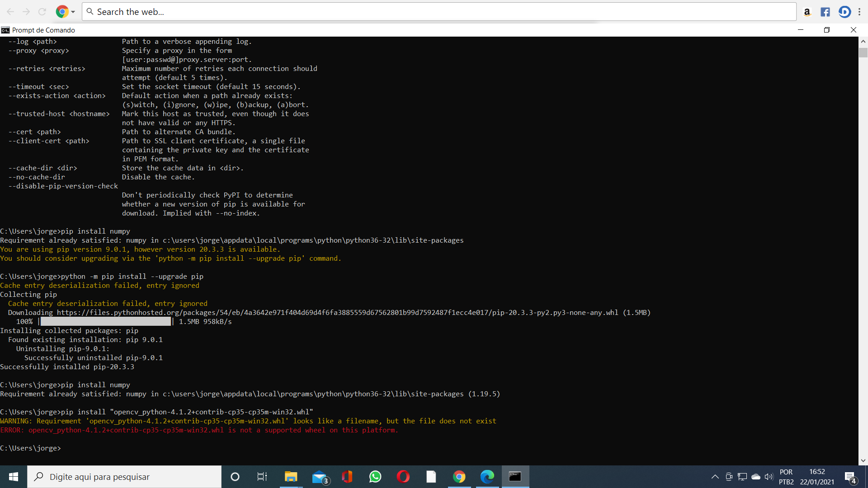
Task: Switch to Microsoft Edge on the taskbar
Action: tap(487, 477)
